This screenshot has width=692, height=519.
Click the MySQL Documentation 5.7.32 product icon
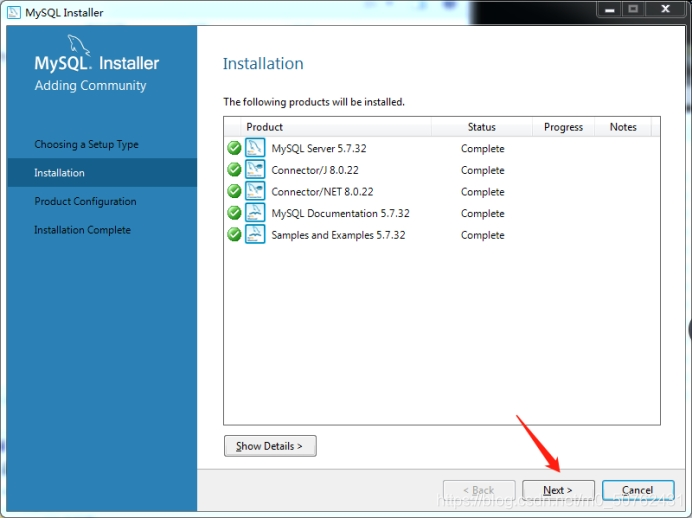tap(255, 213)
